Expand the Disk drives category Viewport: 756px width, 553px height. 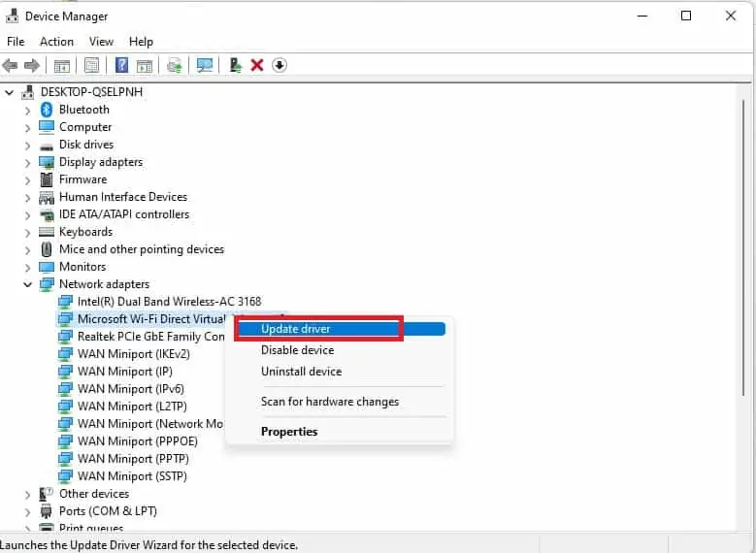(x=27, y=146)
